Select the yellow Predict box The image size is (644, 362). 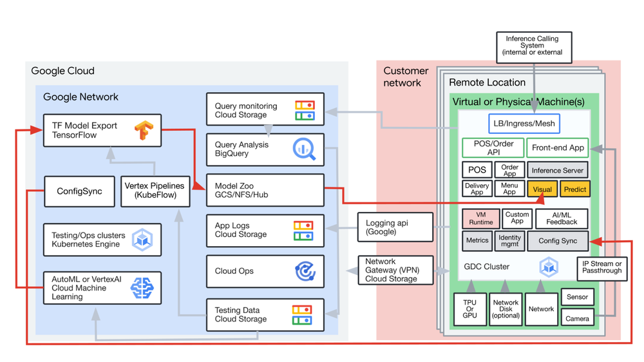(574, 189)
